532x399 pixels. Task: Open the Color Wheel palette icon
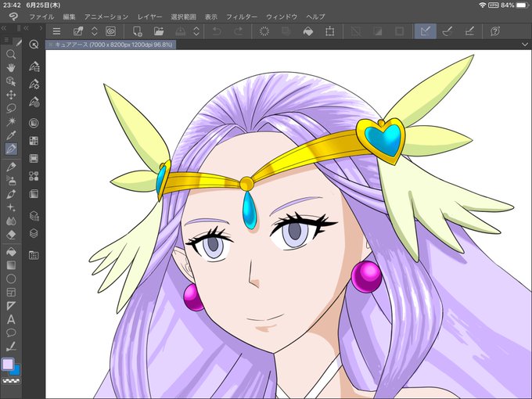[34, 123]
